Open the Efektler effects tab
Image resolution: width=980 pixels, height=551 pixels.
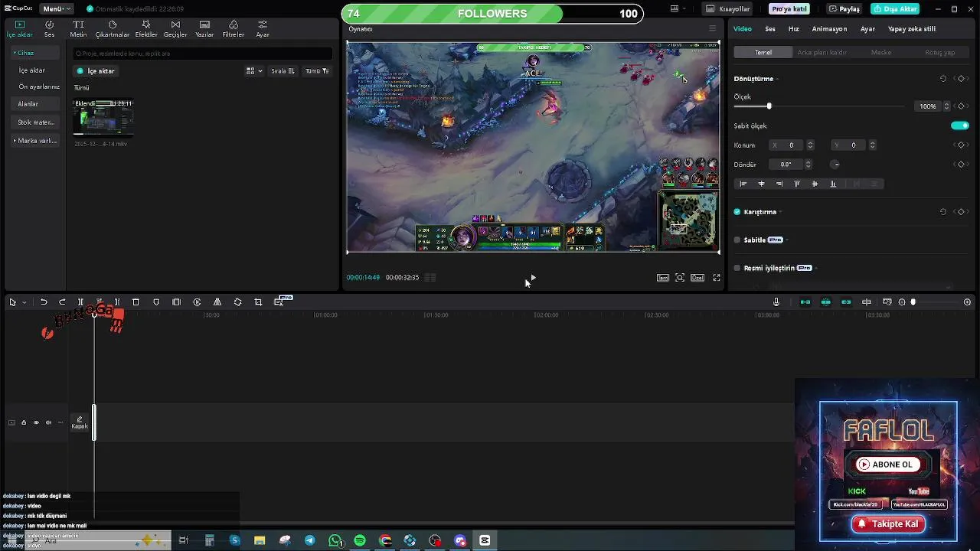click(146, 29)
